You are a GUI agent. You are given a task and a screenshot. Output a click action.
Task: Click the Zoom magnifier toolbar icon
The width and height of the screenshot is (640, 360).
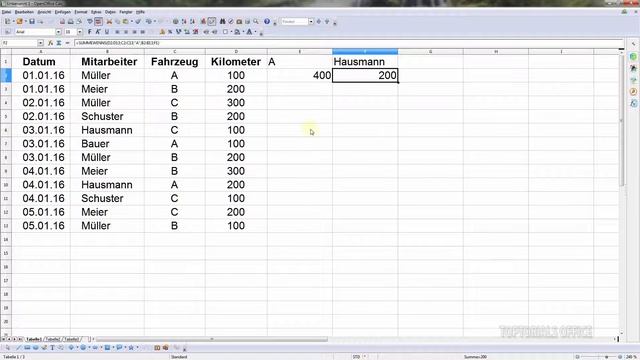click(x=256, y=21)
